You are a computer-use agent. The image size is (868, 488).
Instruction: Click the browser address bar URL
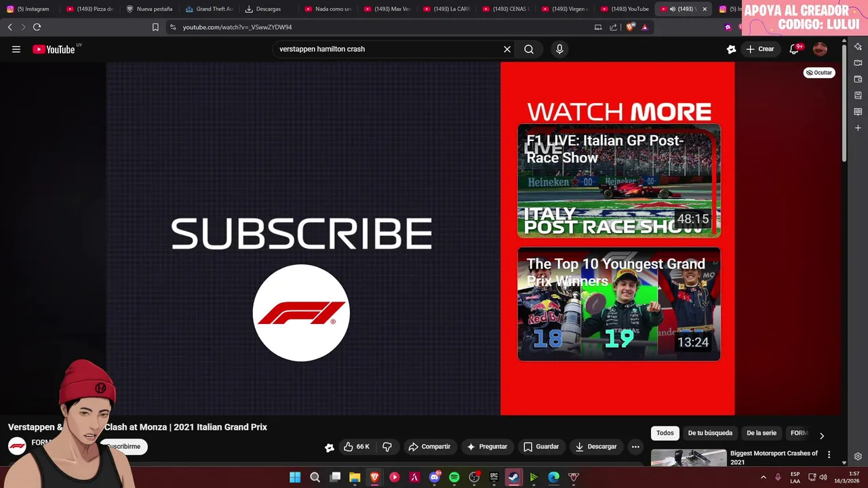point(237,27)
